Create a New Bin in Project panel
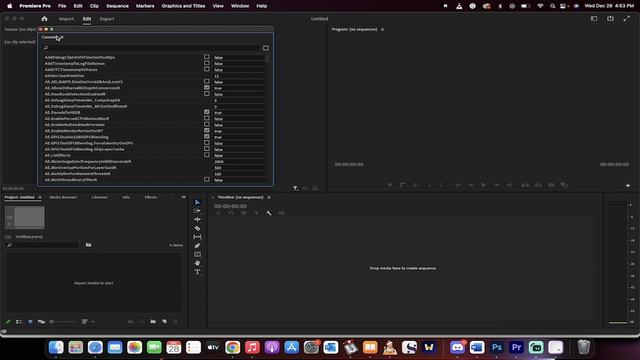 click(x=153, y=322)
